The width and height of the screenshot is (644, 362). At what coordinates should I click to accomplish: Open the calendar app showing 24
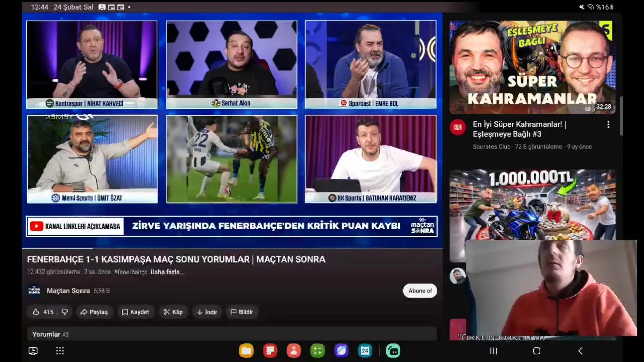pos(365,351)
